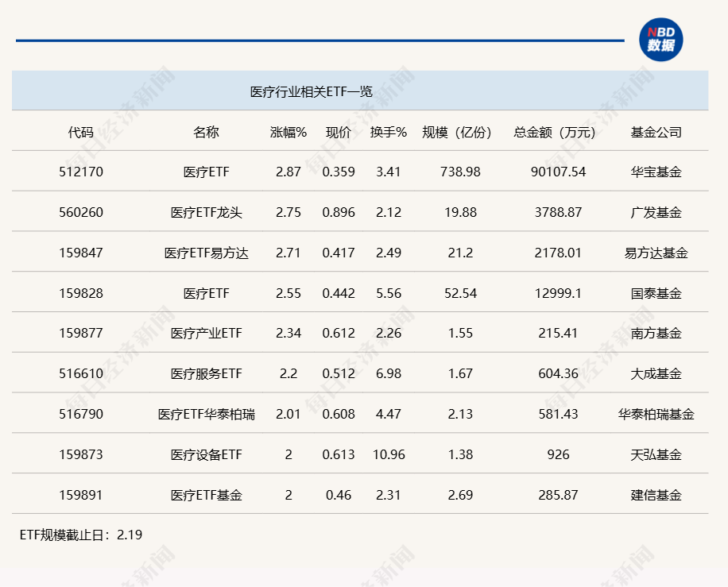The image size is (728, 587).
Task: Click the 换手% column header
Action: [389, 132]
